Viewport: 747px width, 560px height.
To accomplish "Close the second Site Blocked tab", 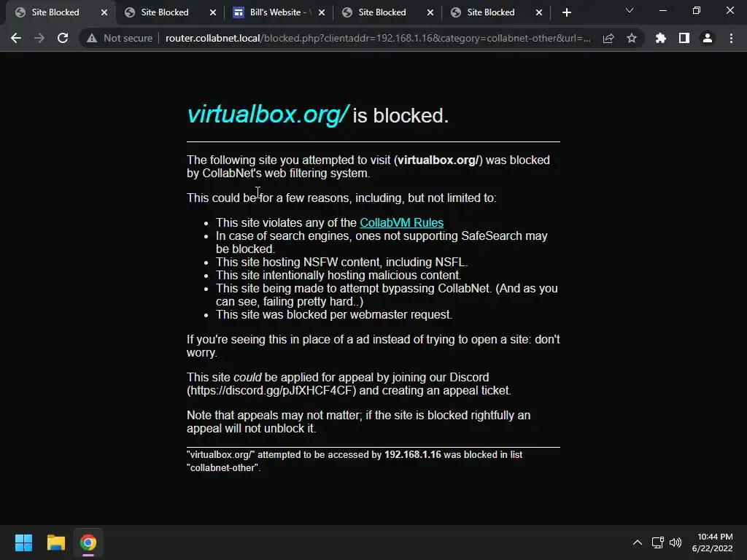I will click(x=213, y=12).
